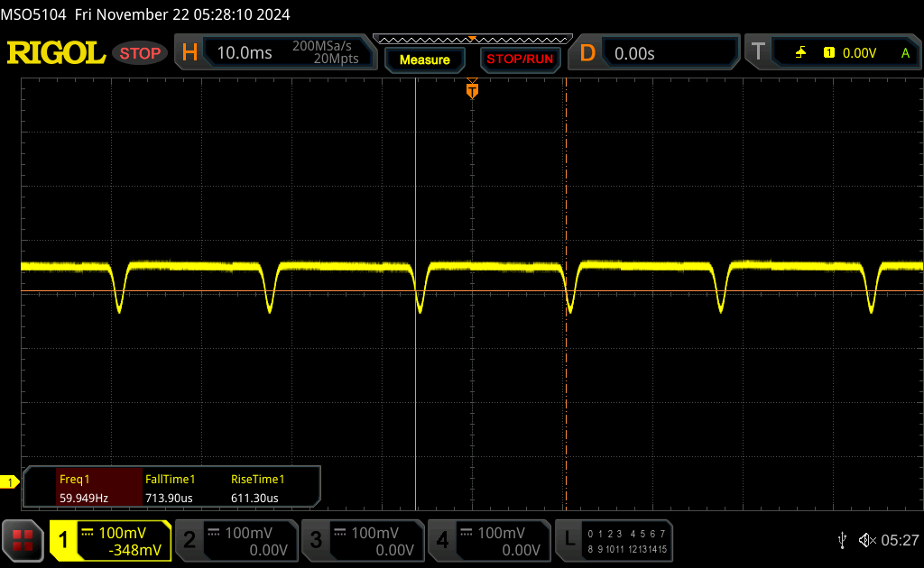Click the 611.30us rise time value
Viewport: 924px width, 568px height.
pos(254,498)
